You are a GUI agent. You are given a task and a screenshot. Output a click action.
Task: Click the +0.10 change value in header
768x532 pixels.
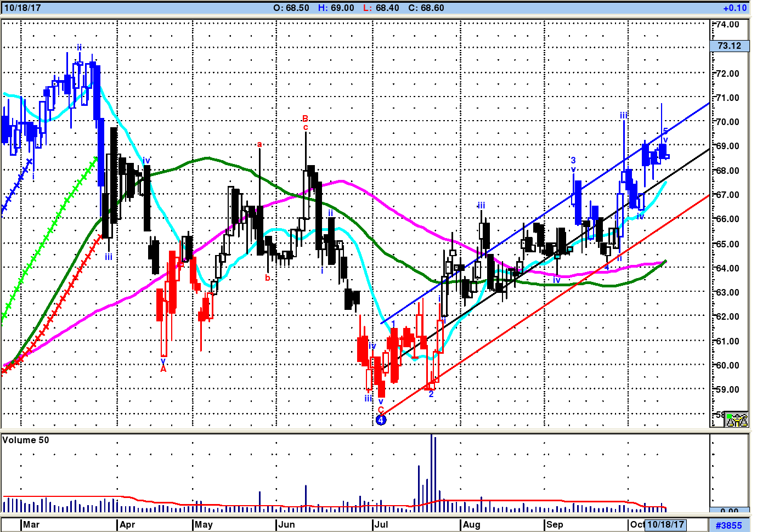735,8
